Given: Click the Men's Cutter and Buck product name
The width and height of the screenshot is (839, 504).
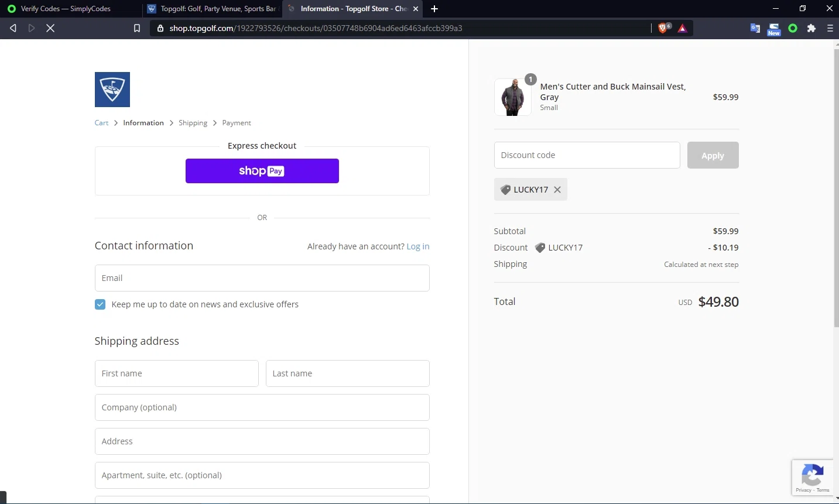Looking at the screenshot, I should click(613, 92).
